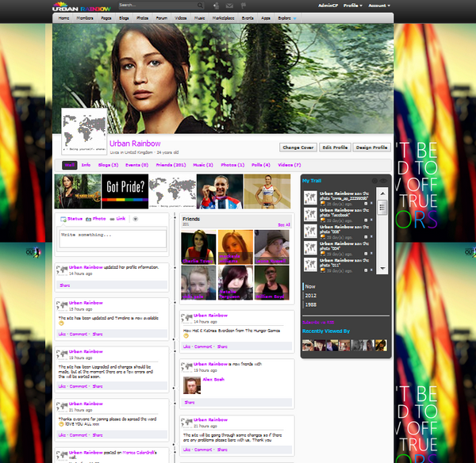Click square icon on 'Facebook' trail entry
The image size is (476, 463).
(x=366, y=220)
